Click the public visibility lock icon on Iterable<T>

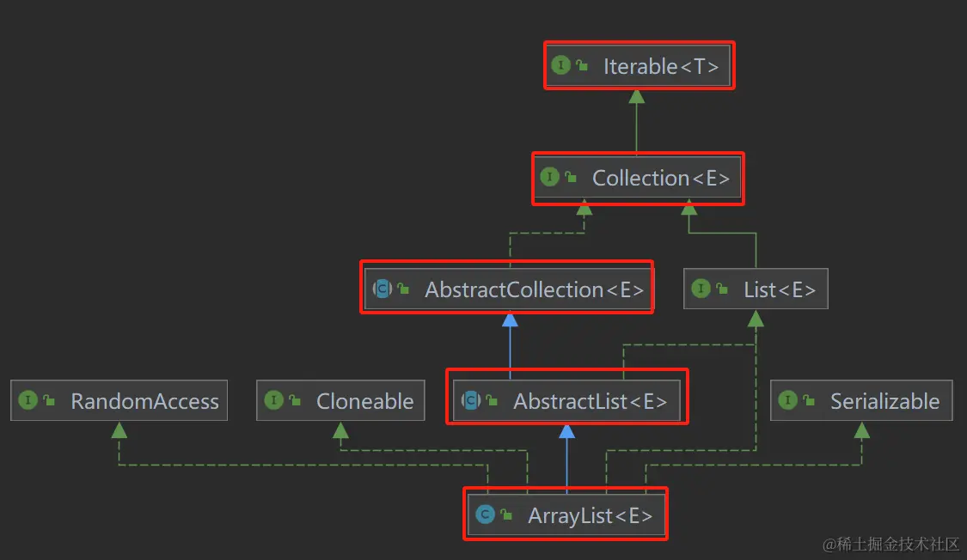582,64
